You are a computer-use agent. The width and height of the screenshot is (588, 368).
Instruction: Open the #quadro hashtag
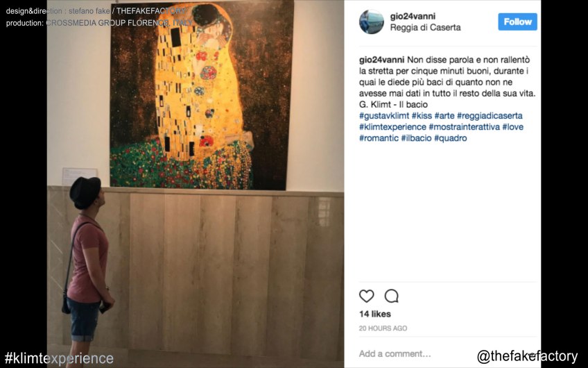[x=451, y=138]
